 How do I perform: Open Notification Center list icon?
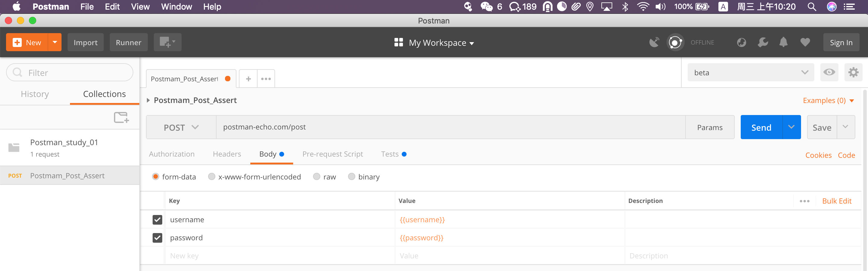point(849,6)
